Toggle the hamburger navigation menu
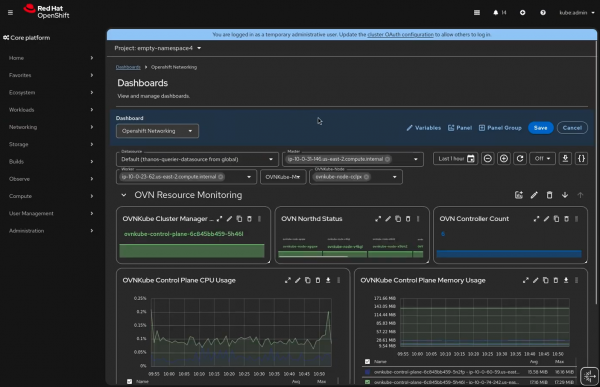 pos(10,13)
